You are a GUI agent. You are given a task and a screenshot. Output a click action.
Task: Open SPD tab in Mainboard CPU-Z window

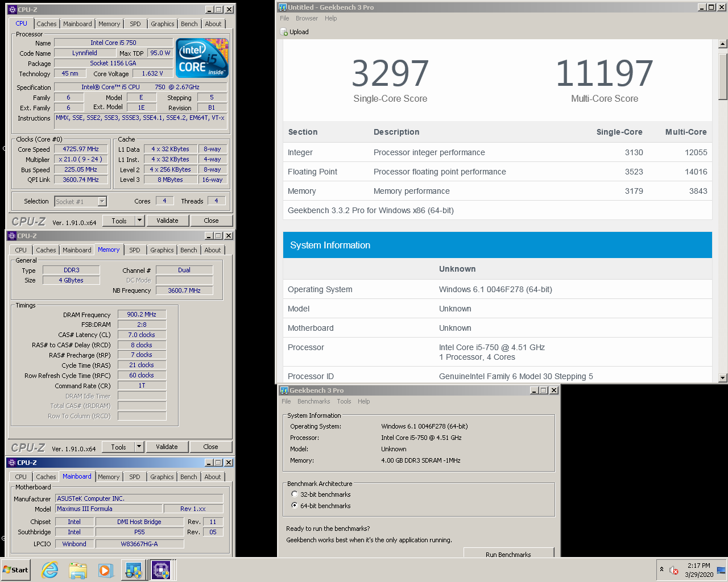(x=135, y=477)
